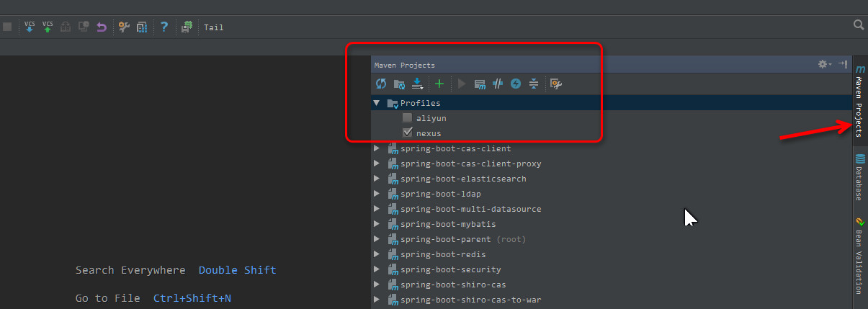Click the Reimport All Maven Projects icon
The width and height of the screenshot is (868, 309).
[x=381, y=84]
